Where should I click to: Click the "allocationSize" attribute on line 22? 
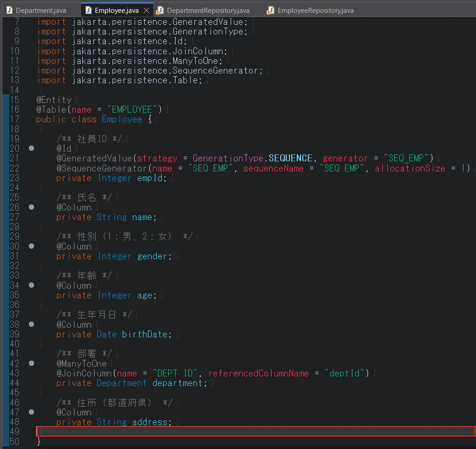[410, 168]
